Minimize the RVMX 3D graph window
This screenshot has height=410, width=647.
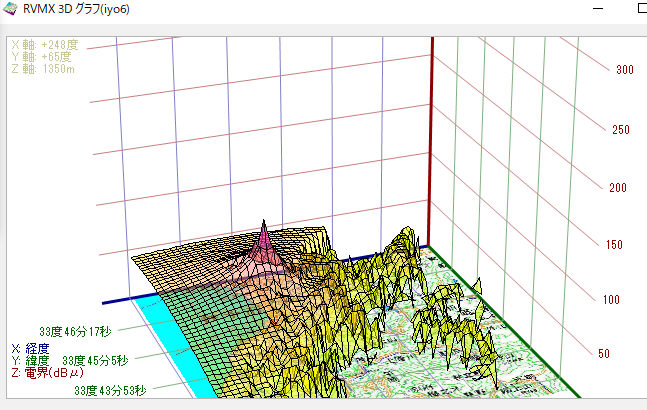(x=597, y=9)
